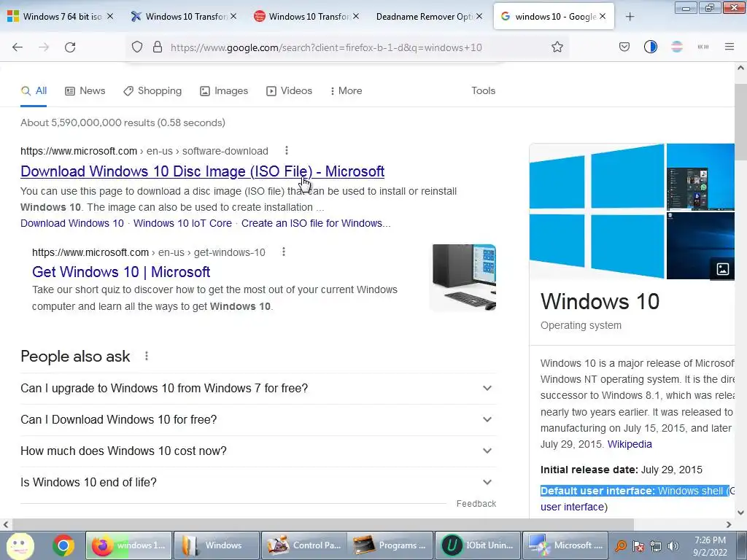Open Get Windows 10 | Microsoft link
The image size is (747, 560).
[x=121, y=272]
